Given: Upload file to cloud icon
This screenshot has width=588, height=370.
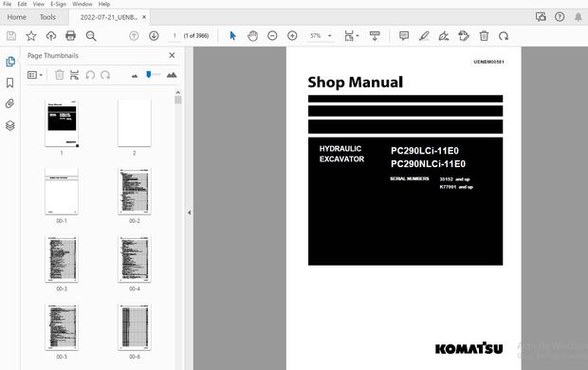Looking at the screenshot, I should pos(51,36).
